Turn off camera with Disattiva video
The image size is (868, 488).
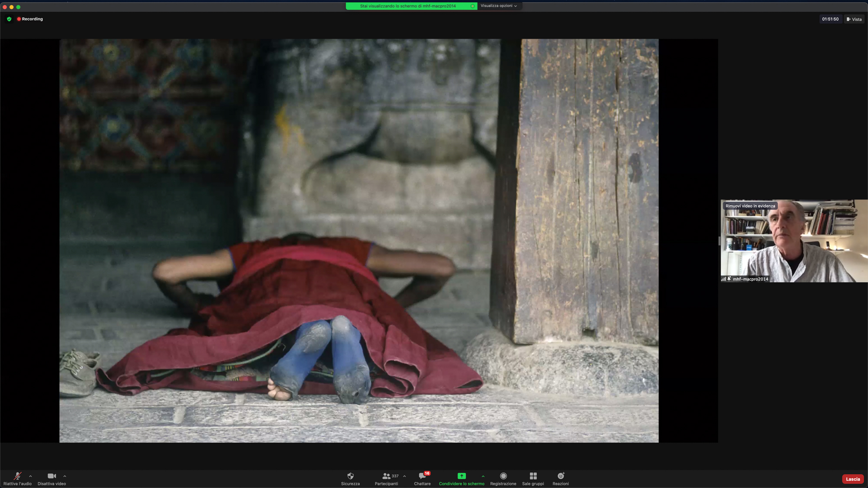[52, 479]
